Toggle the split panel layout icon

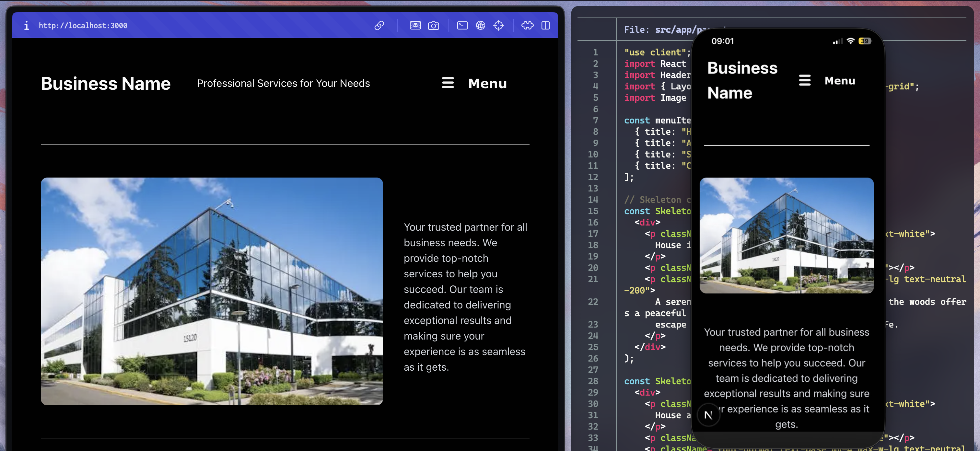(545, 26)
